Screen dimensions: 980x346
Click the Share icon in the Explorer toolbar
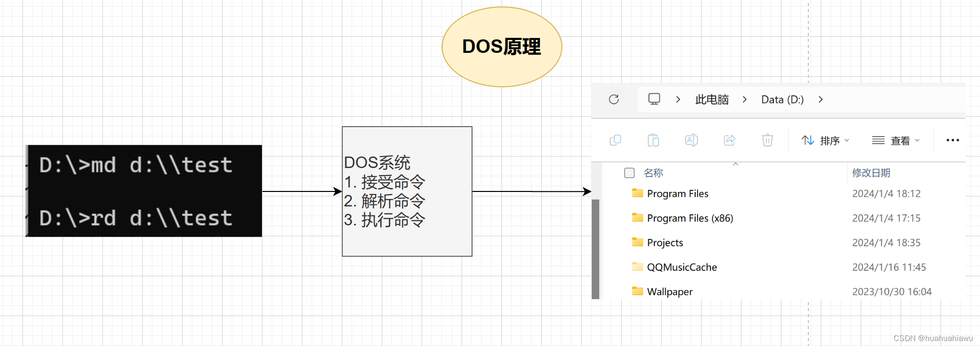tap(730, 140)
